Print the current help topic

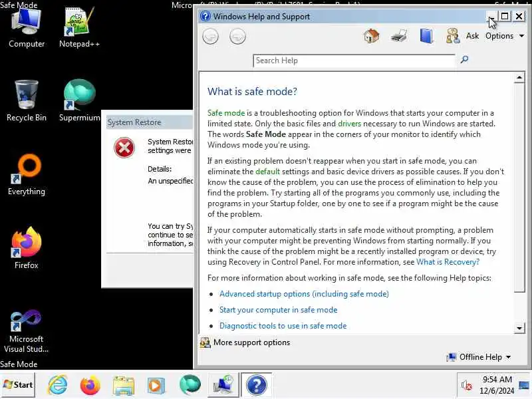tap(398, 36)
